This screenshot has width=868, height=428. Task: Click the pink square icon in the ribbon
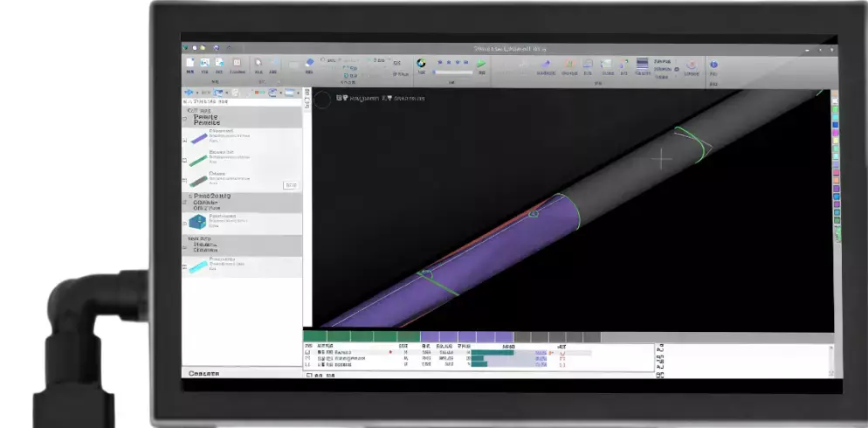click(237, 63)
